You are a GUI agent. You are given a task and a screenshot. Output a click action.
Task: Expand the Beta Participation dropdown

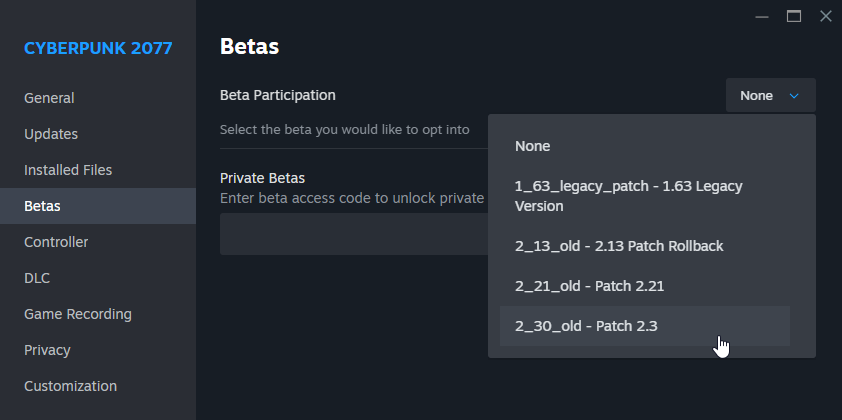(770, 95)
